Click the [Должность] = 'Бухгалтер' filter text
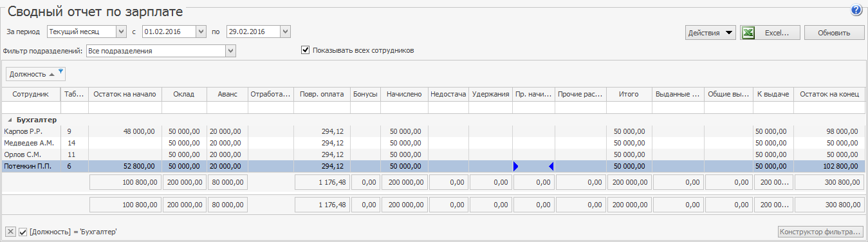Viewport: 868px width, 242px height. [73, 232]
